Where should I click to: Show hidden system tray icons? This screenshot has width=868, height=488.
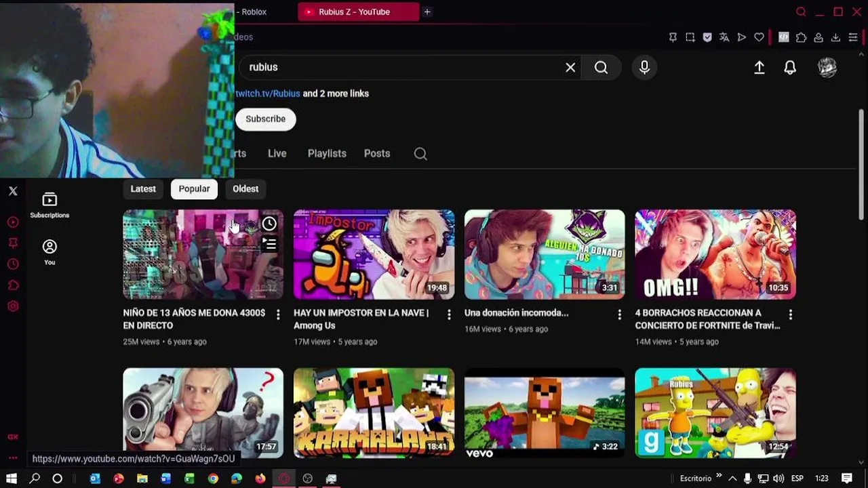click(x=732, y=479)
